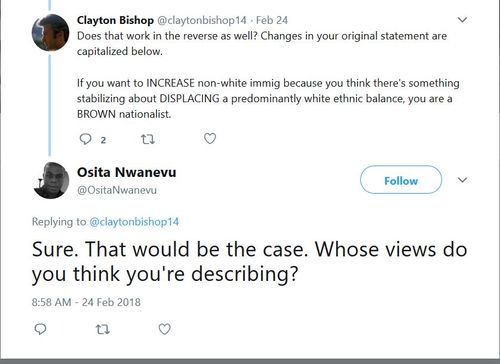Select Osita's reply tweet text
500x364 pixels.
coord(249,262)
